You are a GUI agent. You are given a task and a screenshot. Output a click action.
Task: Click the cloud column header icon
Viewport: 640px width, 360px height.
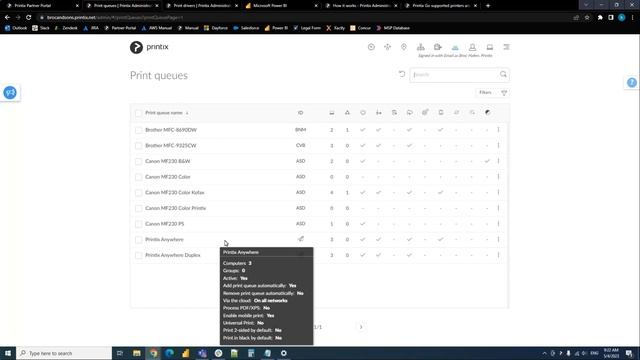(x=409, y=113)
